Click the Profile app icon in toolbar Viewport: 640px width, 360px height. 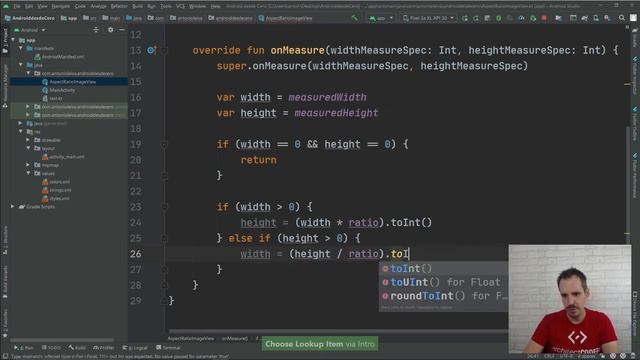[521, 18]
